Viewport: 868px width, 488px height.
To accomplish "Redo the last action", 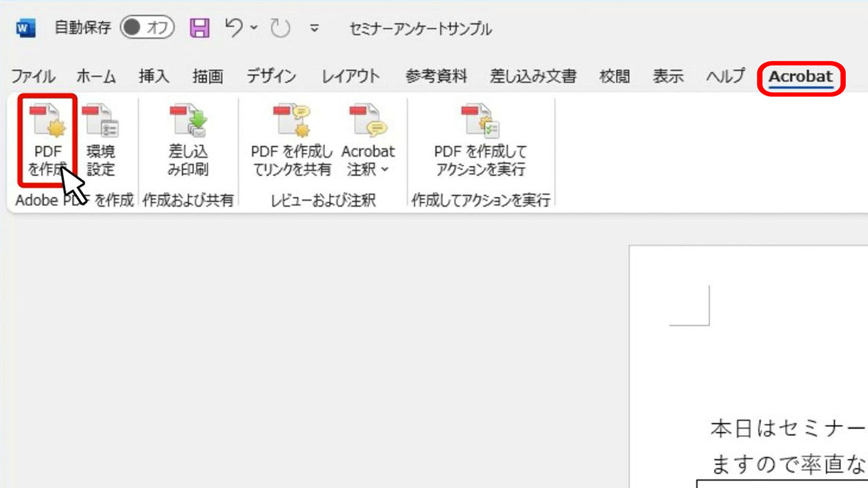I will point(280,28).
